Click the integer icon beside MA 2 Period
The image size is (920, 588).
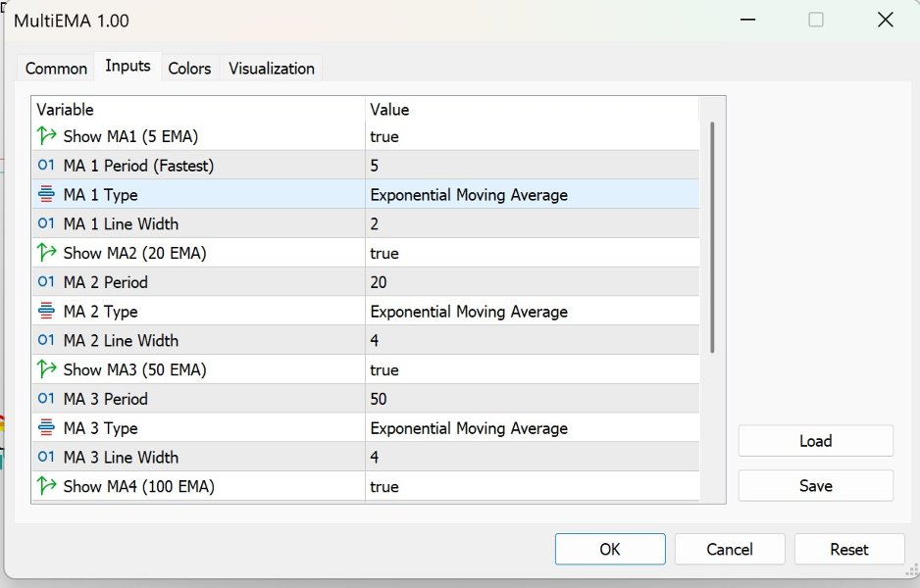coord(46,281)
